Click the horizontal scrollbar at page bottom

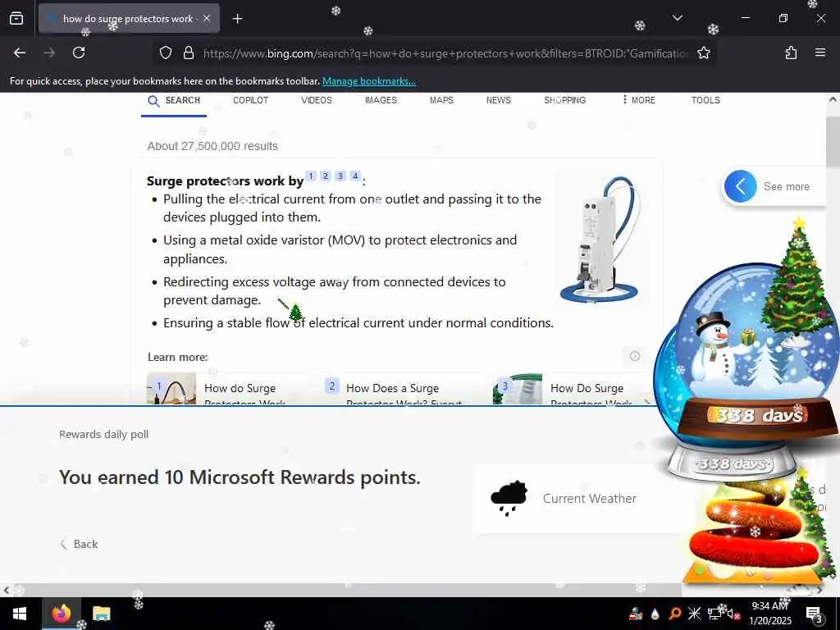(345, 590)
